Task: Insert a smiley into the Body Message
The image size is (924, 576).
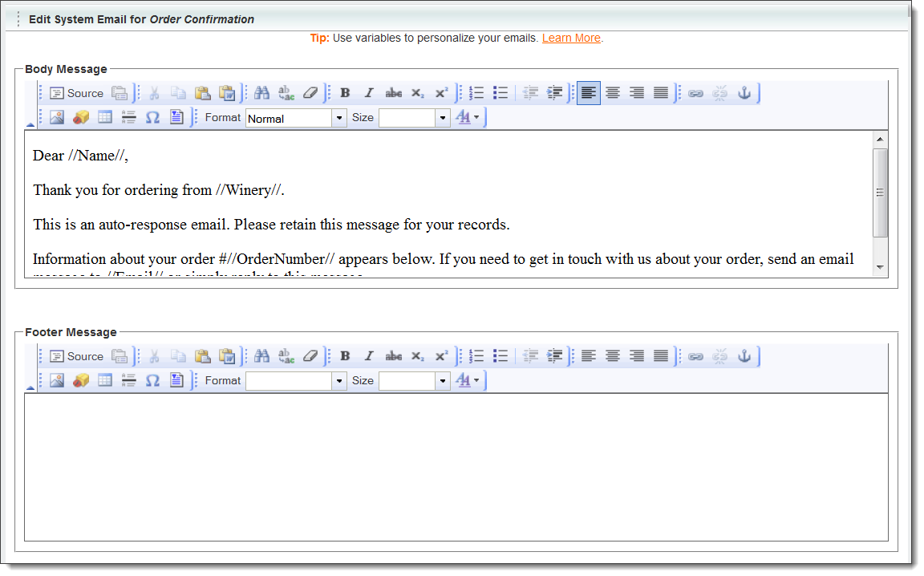Action: point(79,117)
